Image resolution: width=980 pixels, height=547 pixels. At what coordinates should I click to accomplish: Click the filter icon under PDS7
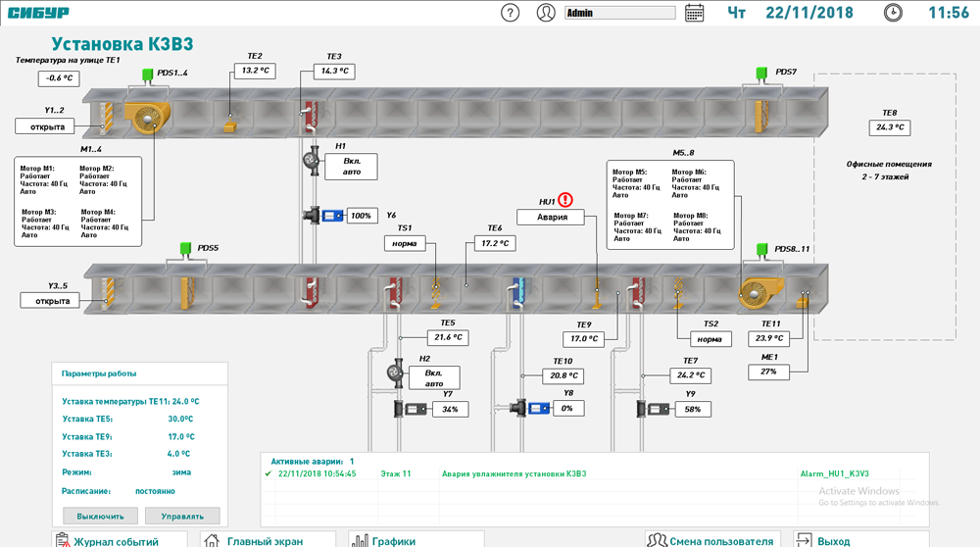pyautogui.click(x=761, y=117)
